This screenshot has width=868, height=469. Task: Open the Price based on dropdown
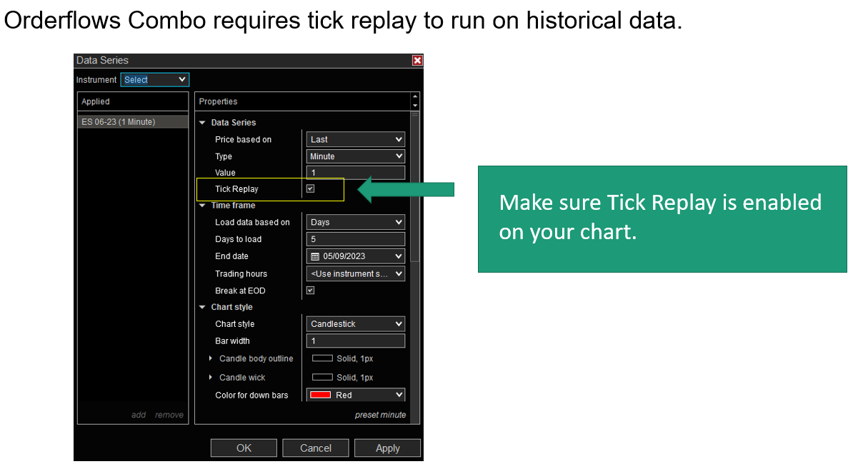356,140
